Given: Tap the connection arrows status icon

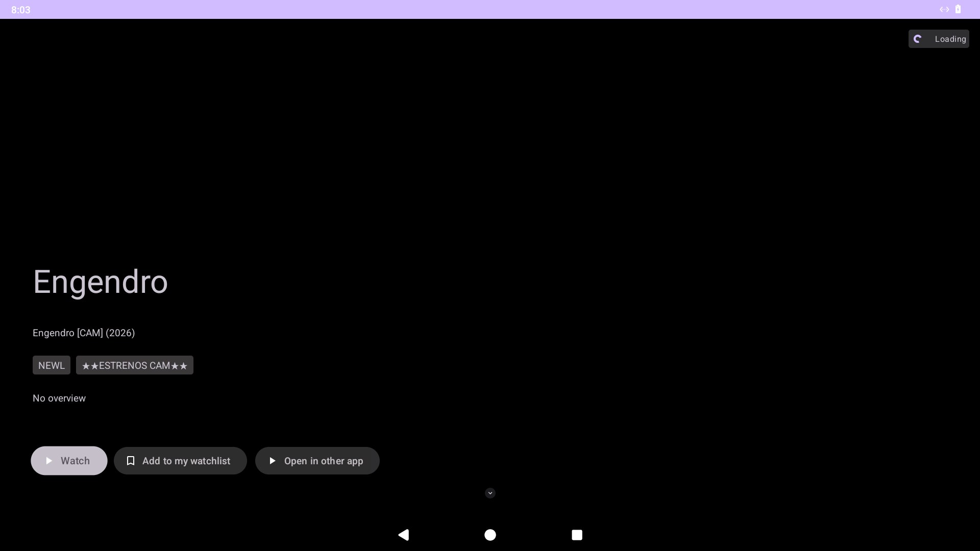Looking at the screenshot, I should tap(944, 9).
